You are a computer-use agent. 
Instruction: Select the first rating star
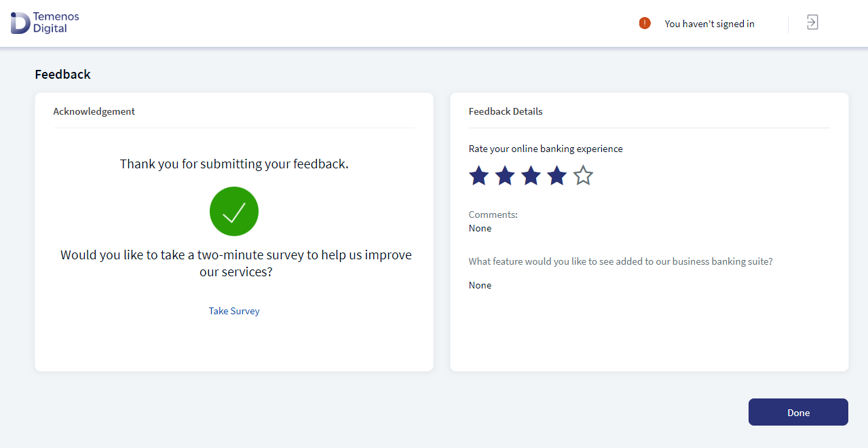pos(479,176)
